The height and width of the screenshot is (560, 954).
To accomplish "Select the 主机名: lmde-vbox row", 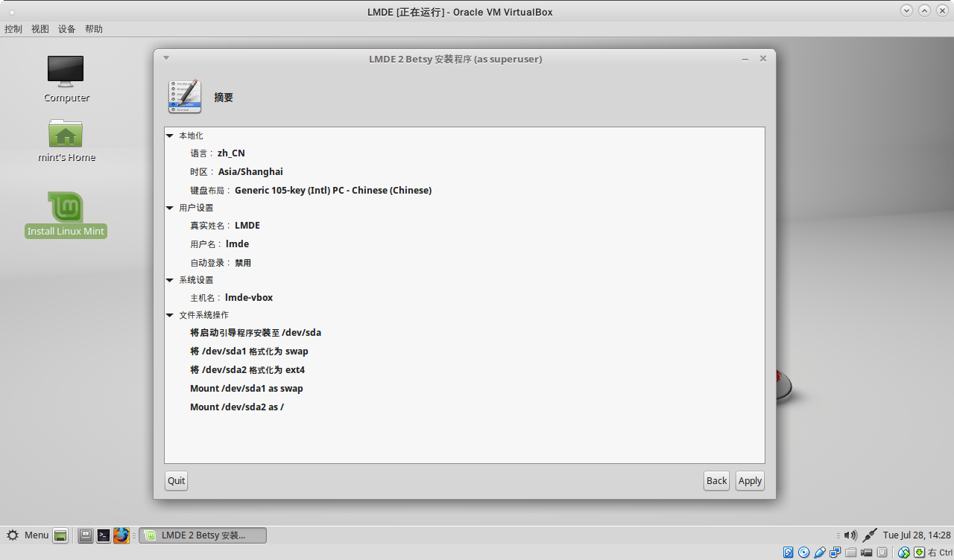I will (465, 298).
